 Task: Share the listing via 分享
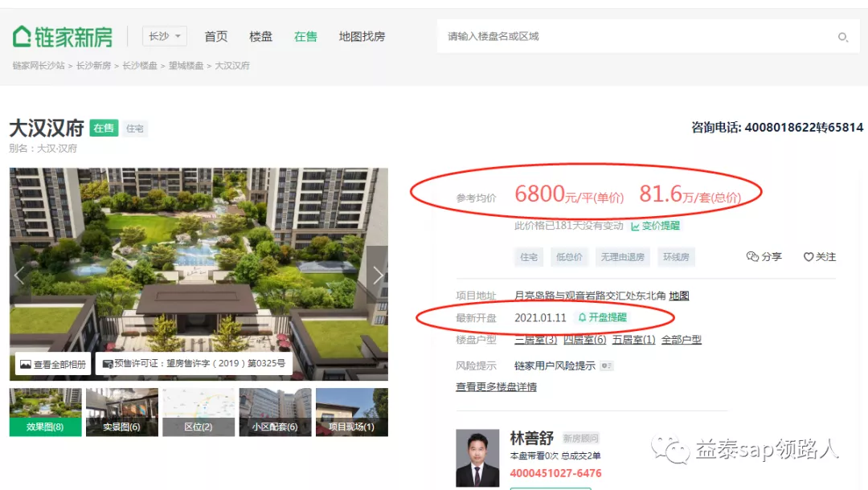point(764,256)
